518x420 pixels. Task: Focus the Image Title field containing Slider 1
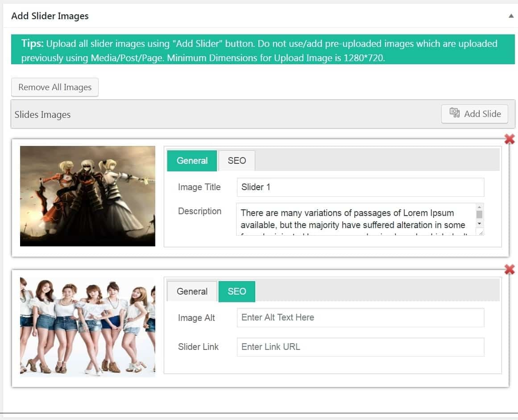coord(361,187)
